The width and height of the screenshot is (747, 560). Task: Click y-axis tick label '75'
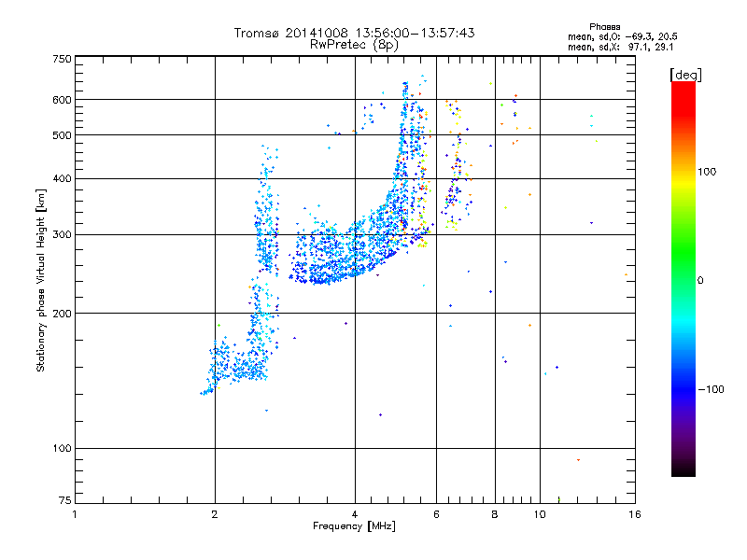65,500
